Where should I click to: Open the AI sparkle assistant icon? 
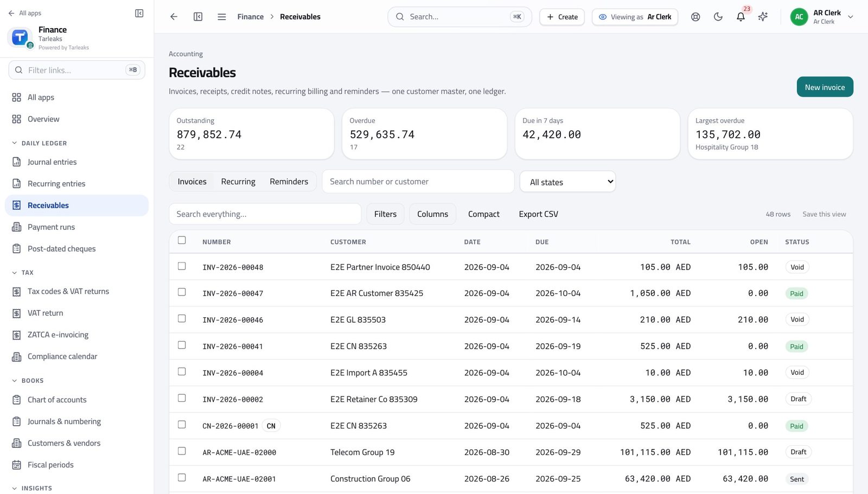763,17
